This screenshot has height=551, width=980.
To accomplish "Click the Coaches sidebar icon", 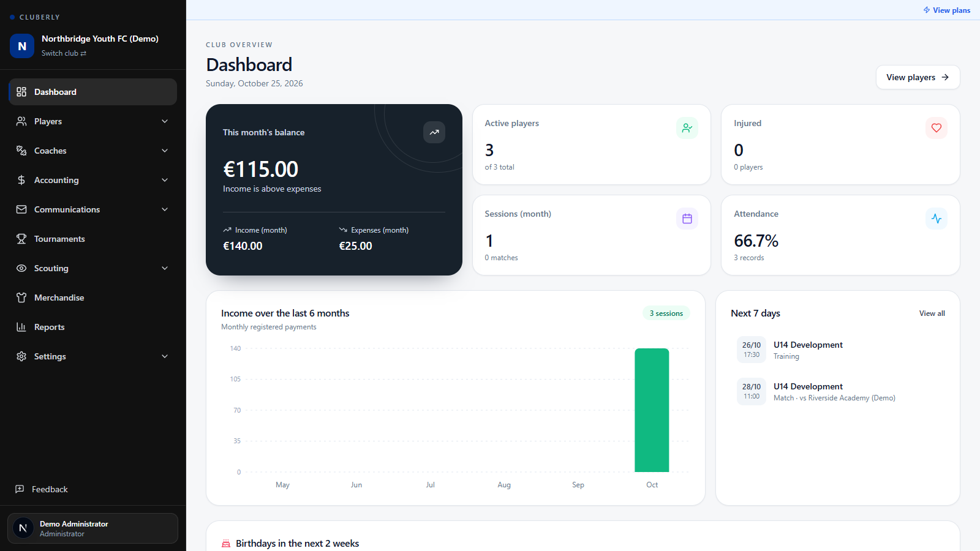I will 21,151.
